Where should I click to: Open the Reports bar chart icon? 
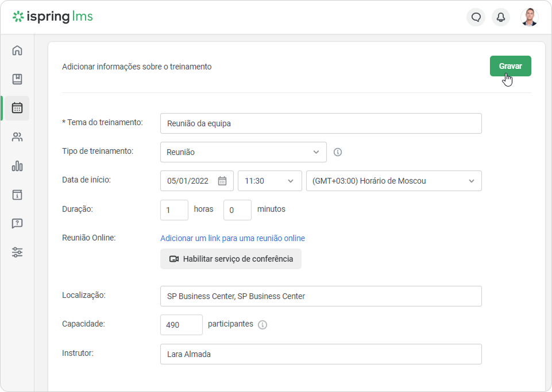[17, 166]
